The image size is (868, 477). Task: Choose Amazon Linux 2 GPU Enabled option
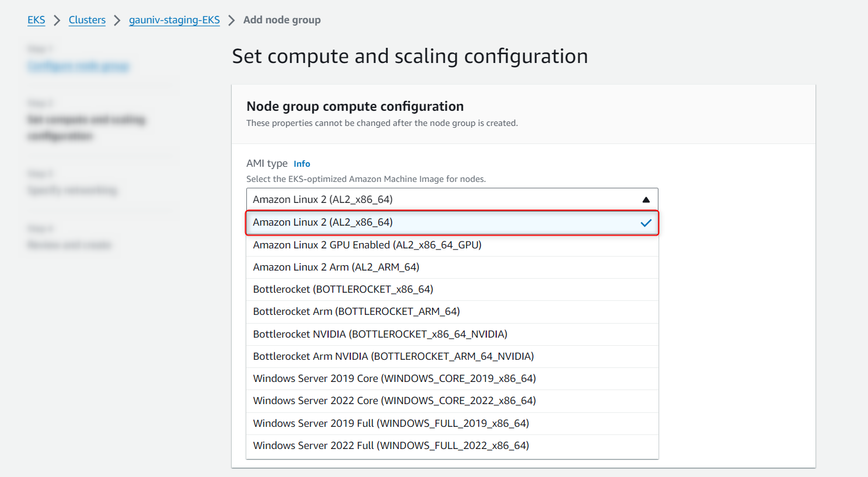click(367, 245)
